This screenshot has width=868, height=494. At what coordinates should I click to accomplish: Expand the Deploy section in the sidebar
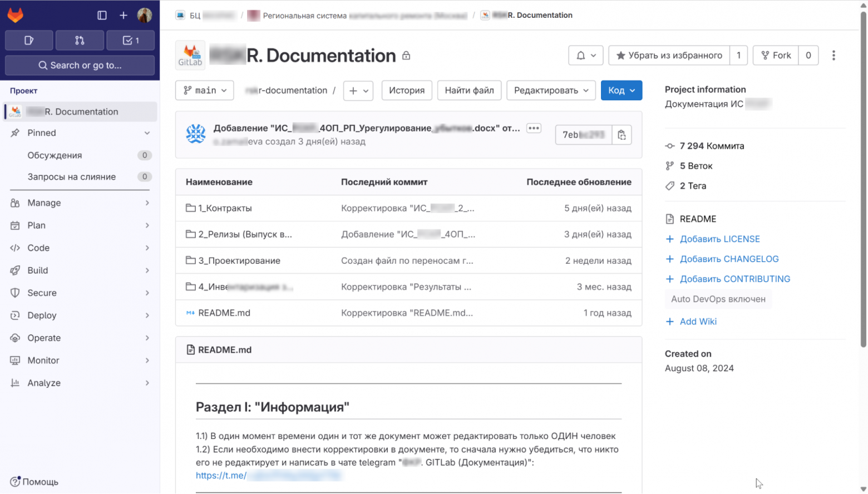80,315
